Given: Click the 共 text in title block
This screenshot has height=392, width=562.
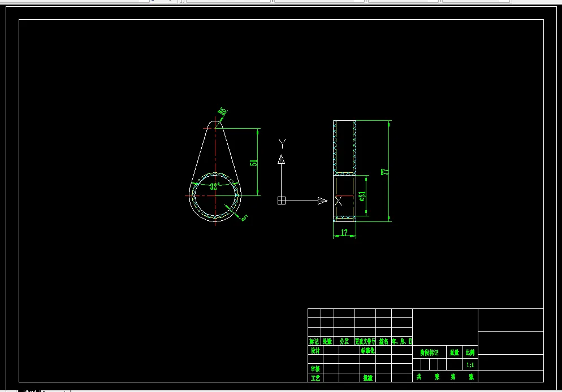Looking at the screenshot, I should (418, 377).
